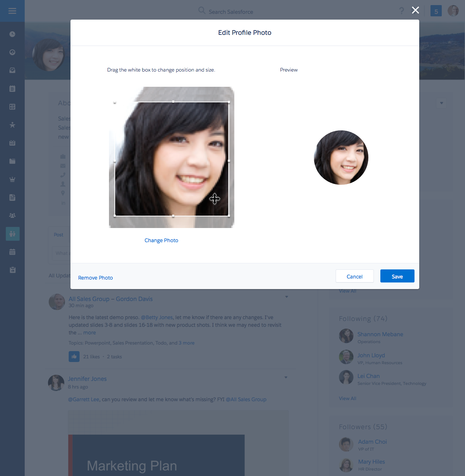Open the contact card event icon
Image resolution: width=465 pixels, height=476 pixels.
pyautogui.click(x=12, y=143)
